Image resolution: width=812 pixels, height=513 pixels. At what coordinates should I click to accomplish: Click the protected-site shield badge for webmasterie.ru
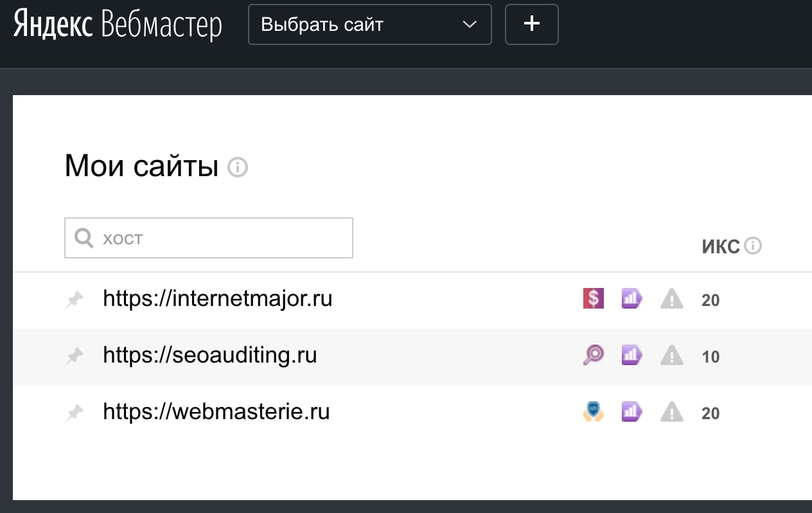[593, 411]
